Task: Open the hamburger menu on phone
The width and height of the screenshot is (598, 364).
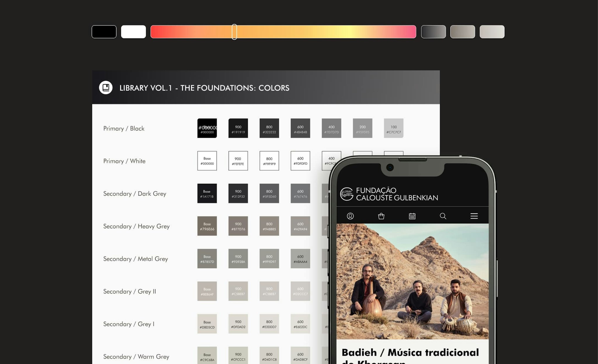Action: click(x=474, y=216)
